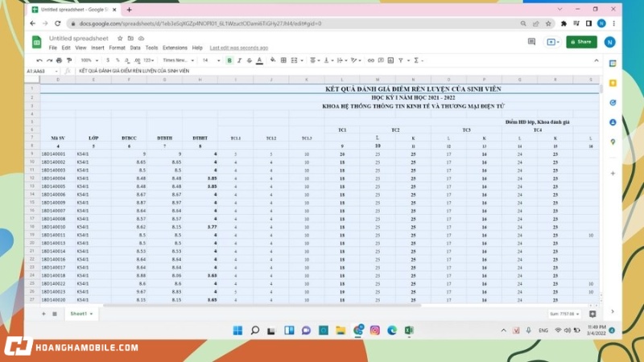Viewport: 644px width, 362px height.
Task: Open vertical align dropdown
Action: 328,60
